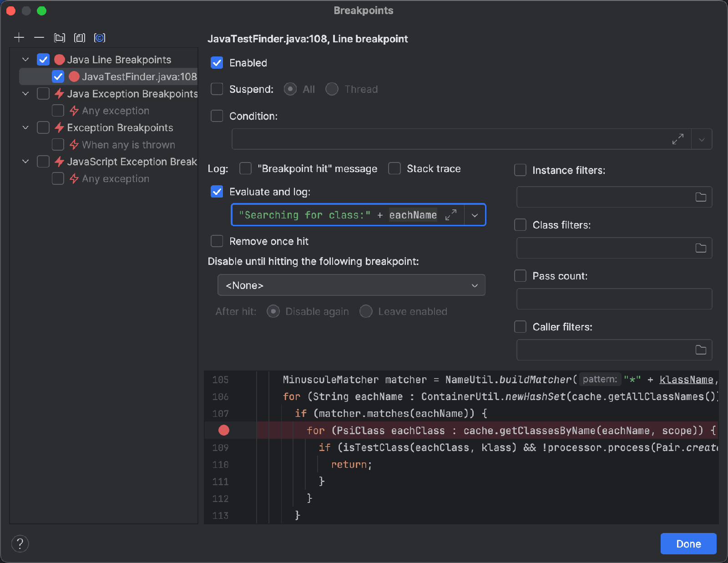Group breakpoints by class icon
The width and height of the screenshot is (728, 563).
click(x=100, y=38)
